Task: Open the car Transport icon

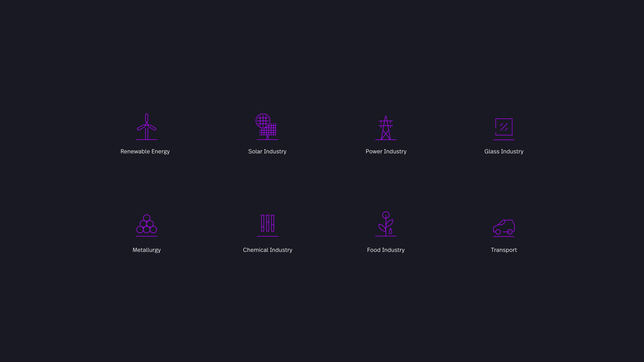Action: tap(504, 228)
